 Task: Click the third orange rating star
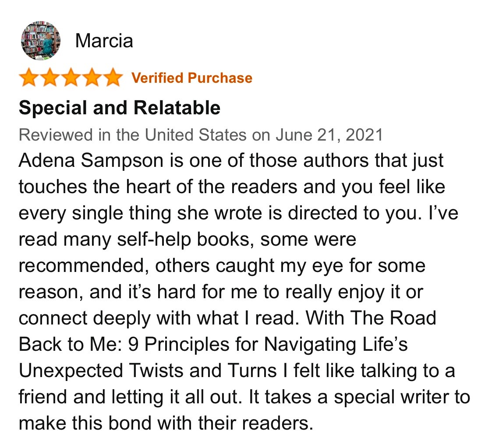[71, 78]
